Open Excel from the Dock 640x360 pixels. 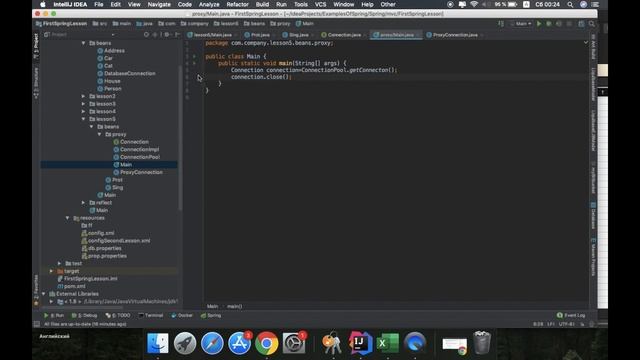pyautogui.click(x=387, y=343)
